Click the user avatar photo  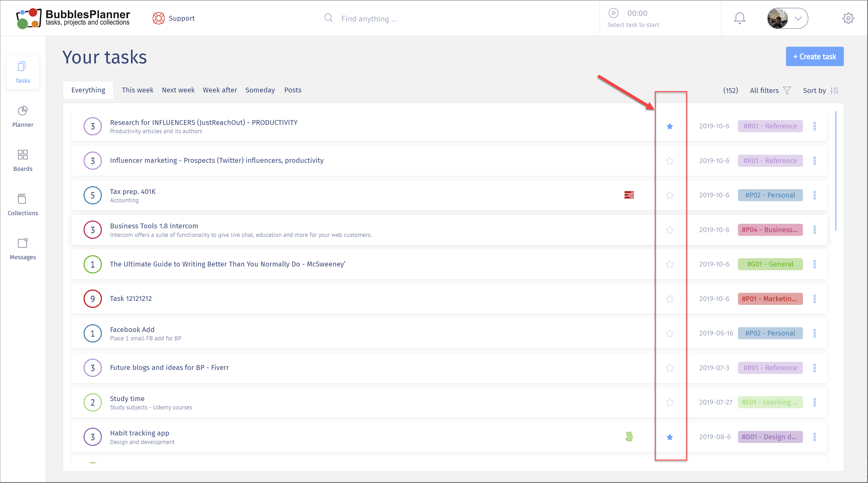(777, 18)
